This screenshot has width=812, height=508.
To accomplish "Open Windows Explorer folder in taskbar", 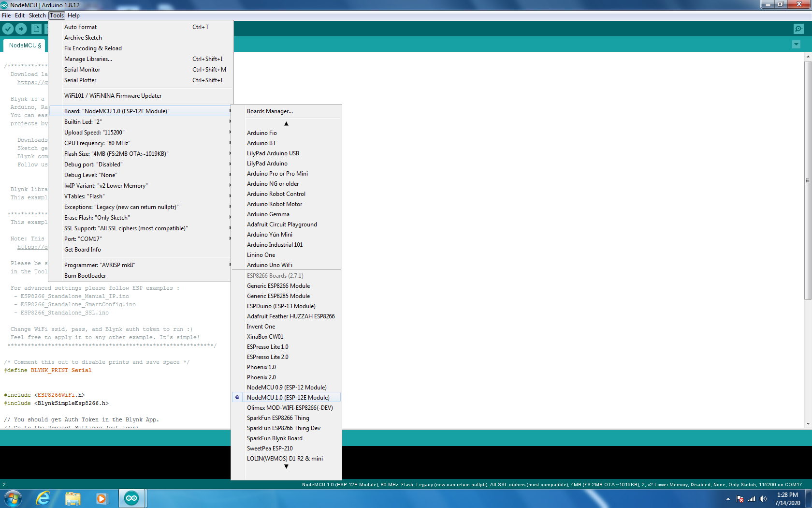I will point(73,498).
